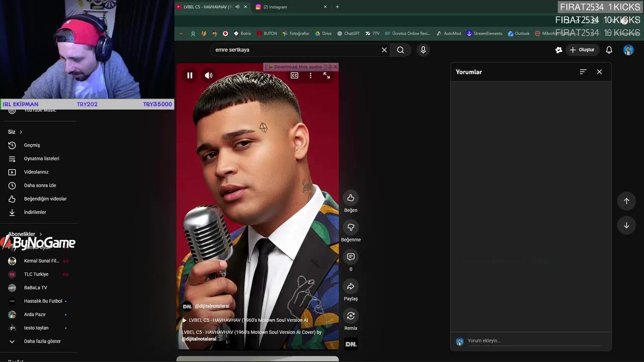
Task: Go to the next Short (down arrow)
Action: pyautogui.click(x=626, y=226)
